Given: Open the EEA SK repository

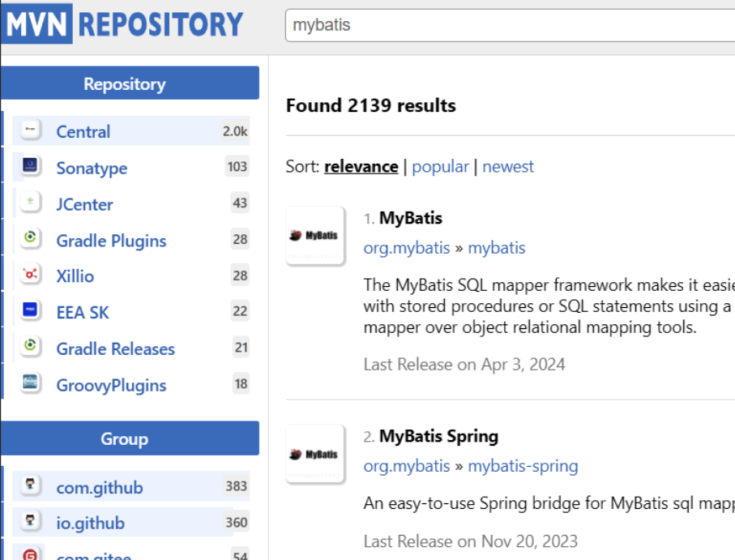Looking at the screenshot, I should click(83, 312).
